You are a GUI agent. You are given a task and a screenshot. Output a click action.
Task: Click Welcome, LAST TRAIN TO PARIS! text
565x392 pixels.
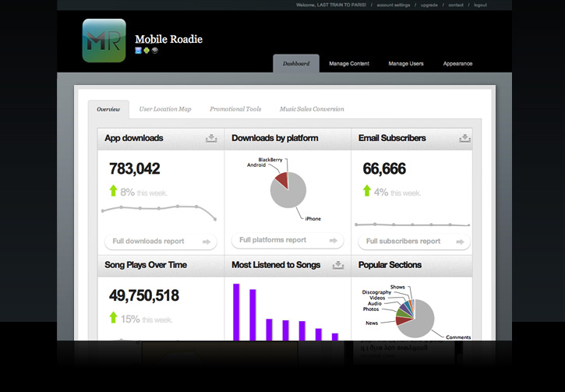[x=331, y=5]
